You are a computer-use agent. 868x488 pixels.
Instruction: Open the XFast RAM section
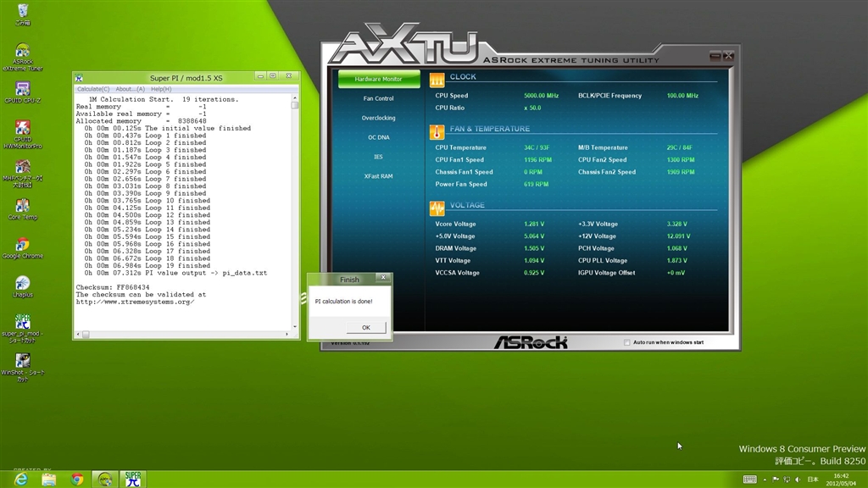pos(378,176)
